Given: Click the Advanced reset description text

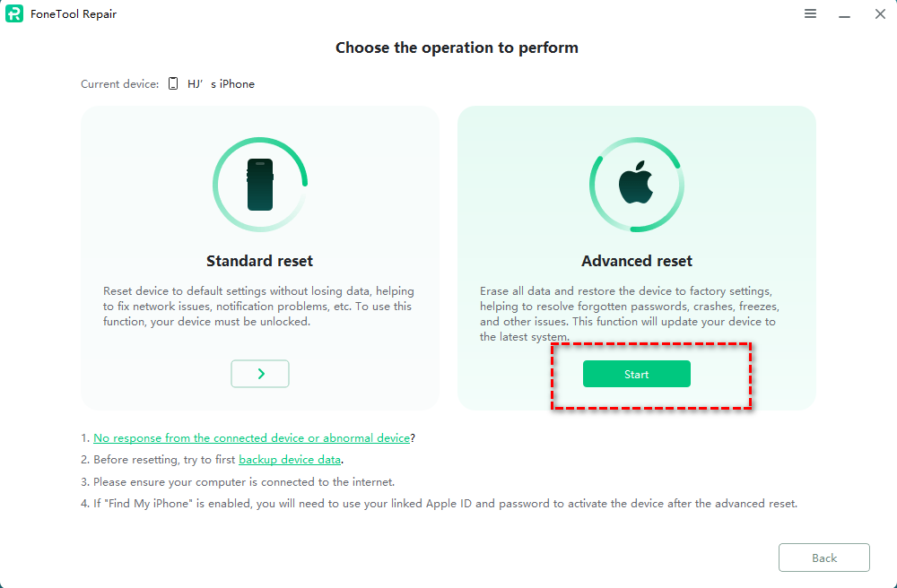Looking at the screenshot, I should pyautogui.click(x=628, y=314).
